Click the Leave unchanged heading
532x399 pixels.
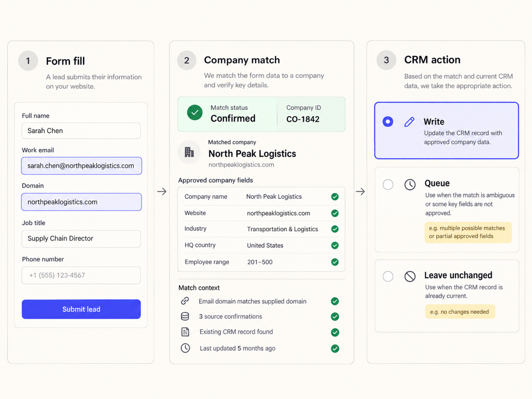[458, 275]
